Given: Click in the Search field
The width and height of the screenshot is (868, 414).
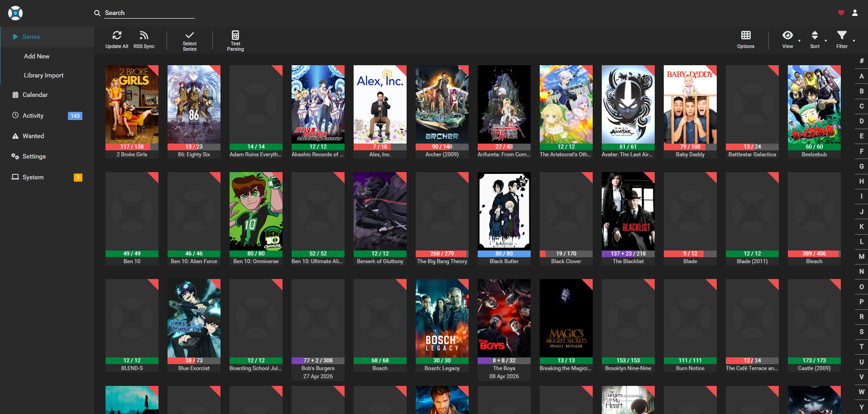Looking at the screenshot, I should pos(149,13).
